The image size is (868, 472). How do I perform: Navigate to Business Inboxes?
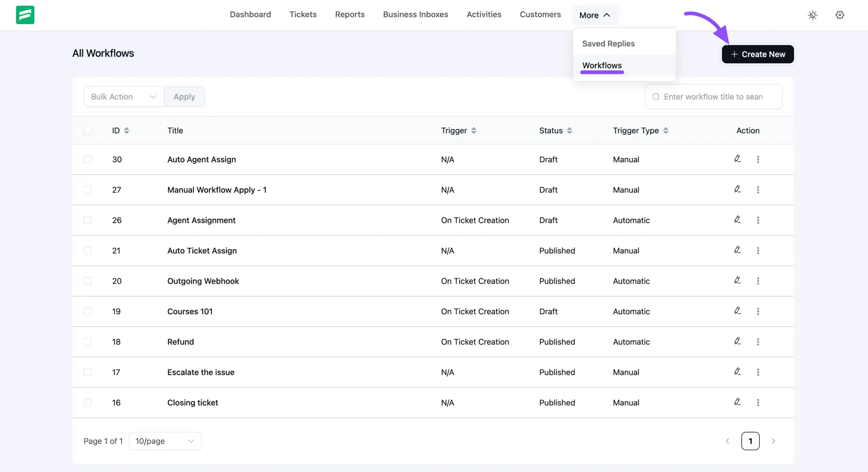[x=415, y=15]
